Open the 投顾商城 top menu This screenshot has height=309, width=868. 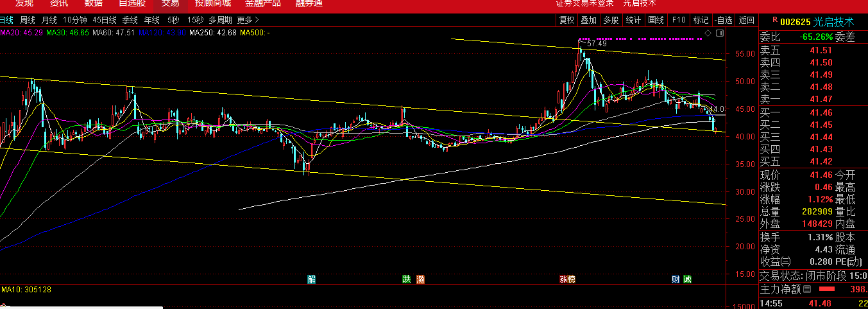pyautogui.click(x=213, y=3)
